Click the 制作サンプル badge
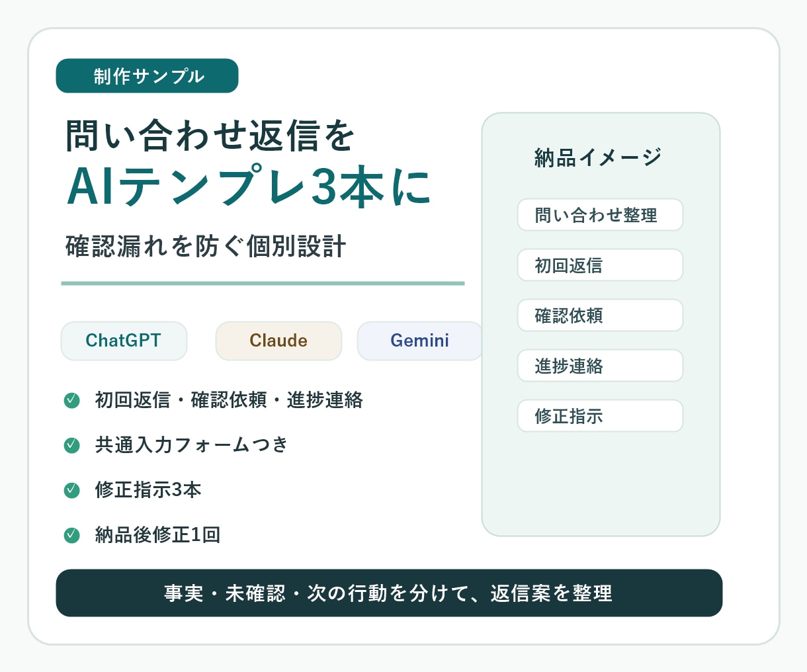Viewport: 807px width, 672px height. (147, 76)
